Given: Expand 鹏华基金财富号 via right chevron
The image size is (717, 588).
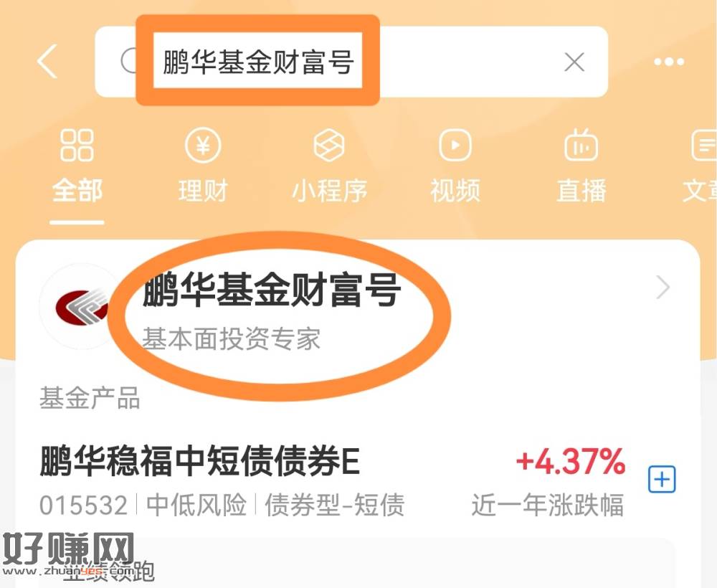Looking at the screenshot, I should 663,287.
